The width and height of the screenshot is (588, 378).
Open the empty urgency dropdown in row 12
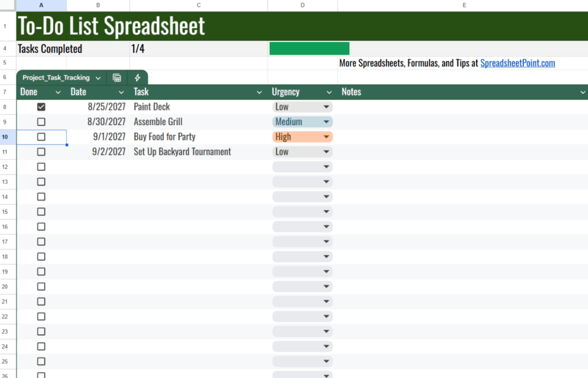326,167
